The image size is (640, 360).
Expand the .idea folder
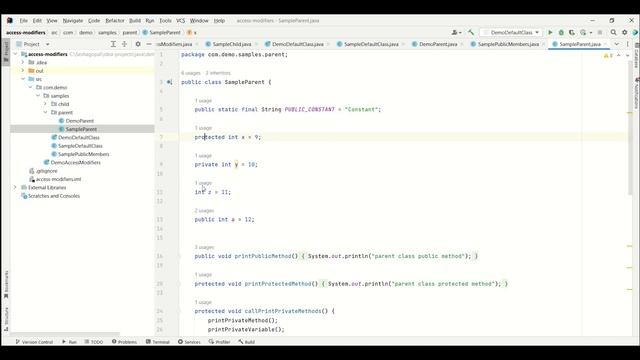[23, 62]
